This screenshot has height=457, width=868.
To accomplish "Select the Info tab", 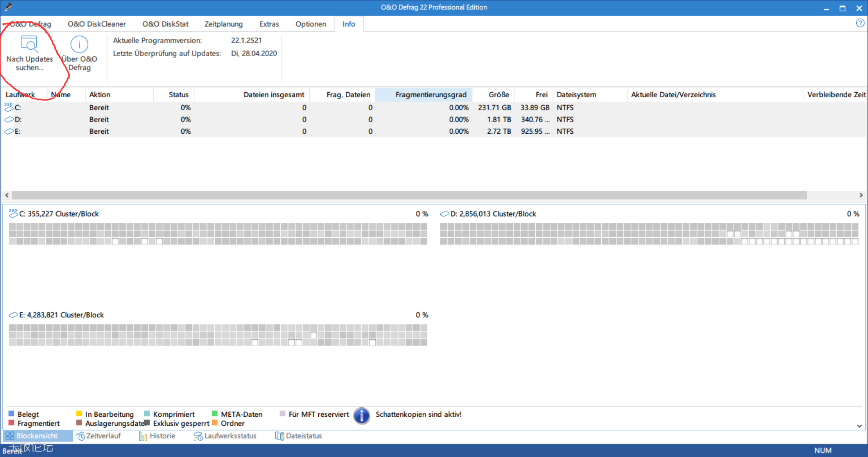I will pos(349,24).
